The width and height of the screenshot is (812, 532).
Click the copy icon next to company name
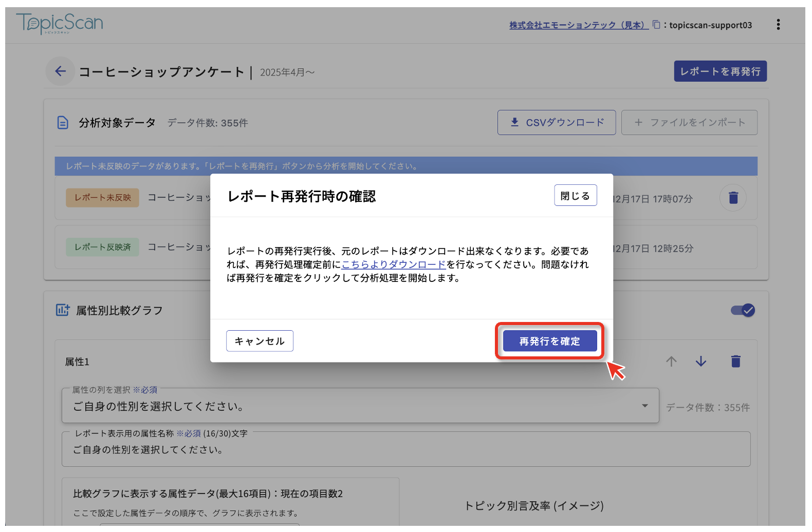pyautogui.click(x=656, y=25)
